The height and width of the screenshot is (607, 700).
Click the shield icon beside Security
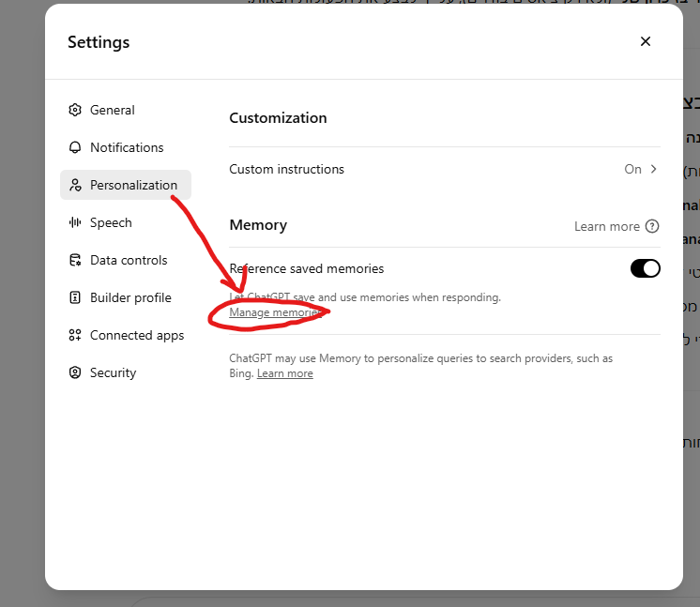click(x=75, y=372)
